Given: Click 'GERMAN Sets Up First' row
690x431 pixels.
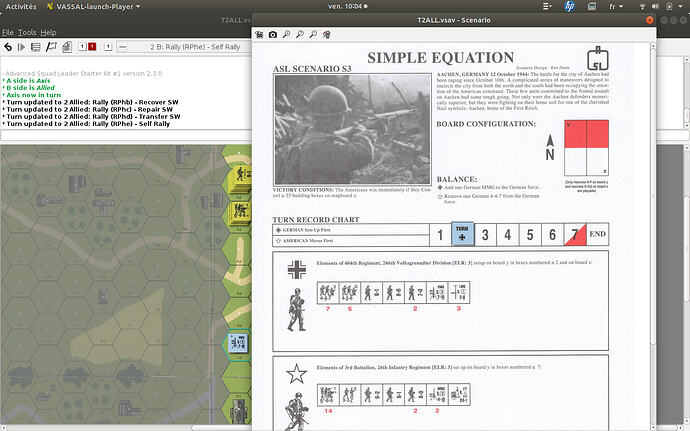Looking at the screenshot, I should (351, 230).
